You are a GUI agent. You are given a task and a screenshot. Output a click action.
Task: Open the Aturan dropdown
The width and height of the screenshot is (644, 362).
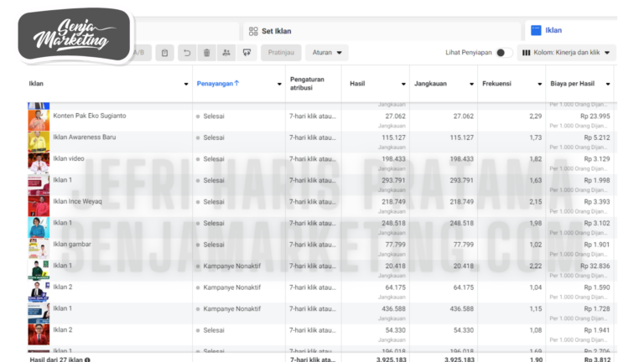coord(326,53)
